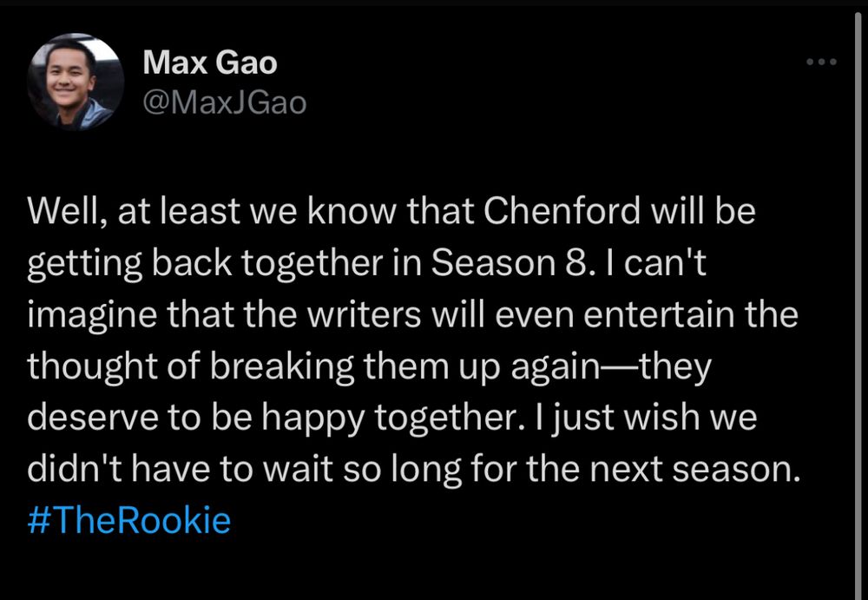Click the tweet text to open it
The height and width of the screenshot is (600, 868).
click(413, 366)
